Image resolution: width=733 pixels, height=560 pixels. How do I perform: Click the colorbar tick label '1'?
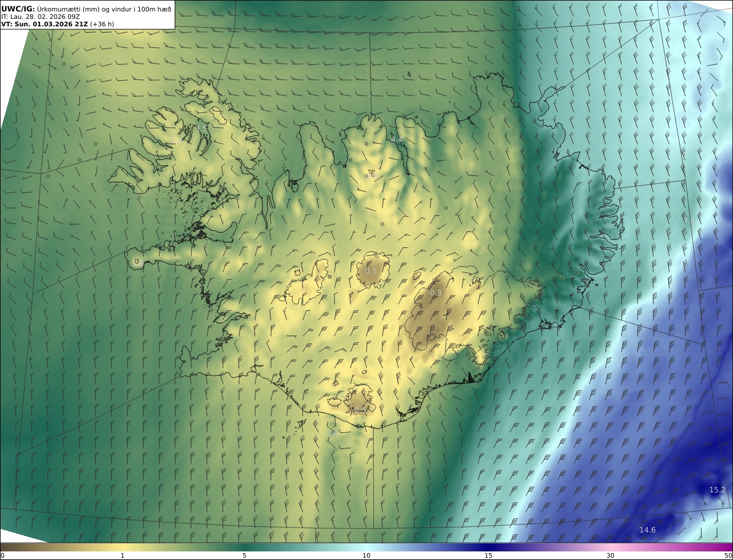(x=123, y=555)
